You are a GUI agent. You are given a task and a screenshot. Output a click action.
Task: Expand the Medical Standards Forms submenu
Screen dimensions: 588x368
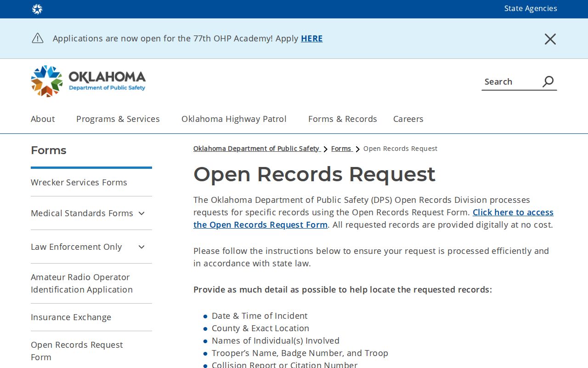(x=141, y=213)
